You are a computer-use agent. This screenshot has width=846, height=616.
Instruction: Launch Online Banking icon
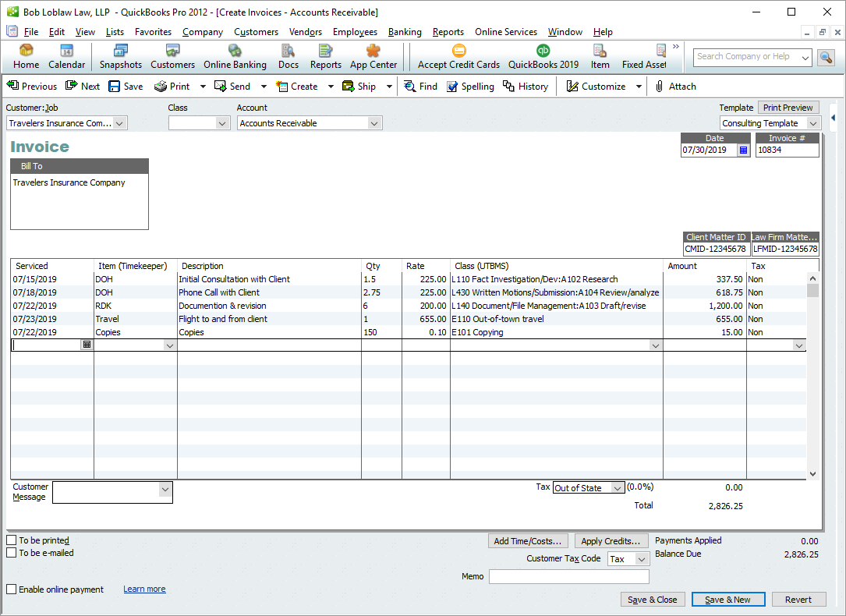point(235,57)
